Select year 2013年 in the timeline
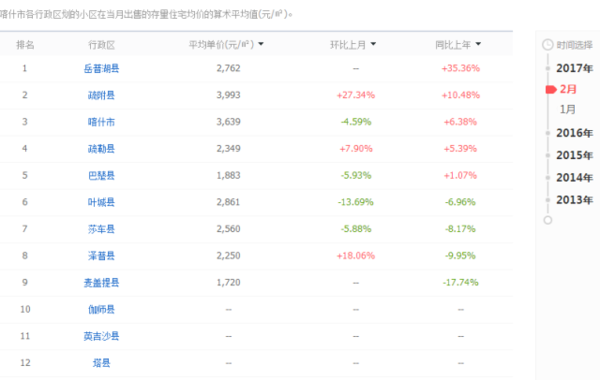600x380 pixels. click(x=574, y=200)
